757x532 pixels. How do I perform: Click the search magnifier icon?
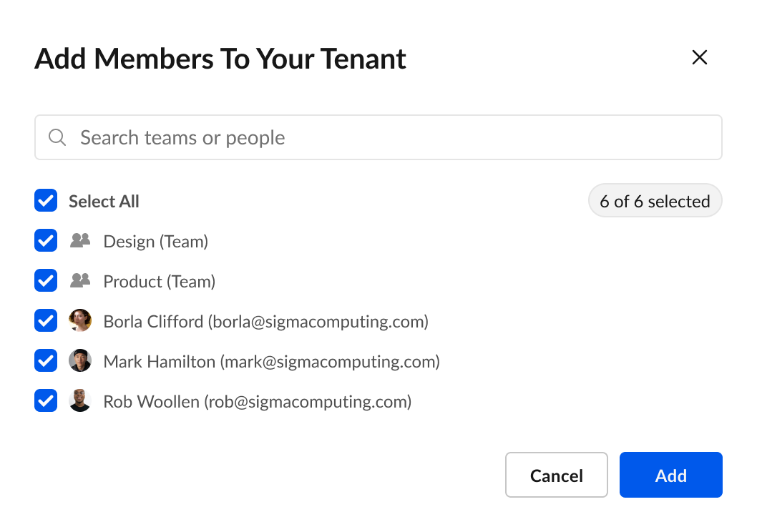click(57, 137)
